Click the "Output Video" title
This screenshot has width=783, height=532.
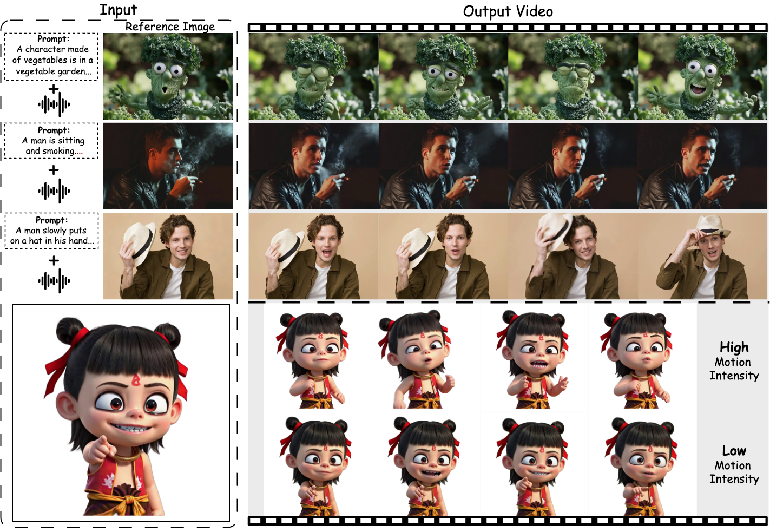(508, 11)
